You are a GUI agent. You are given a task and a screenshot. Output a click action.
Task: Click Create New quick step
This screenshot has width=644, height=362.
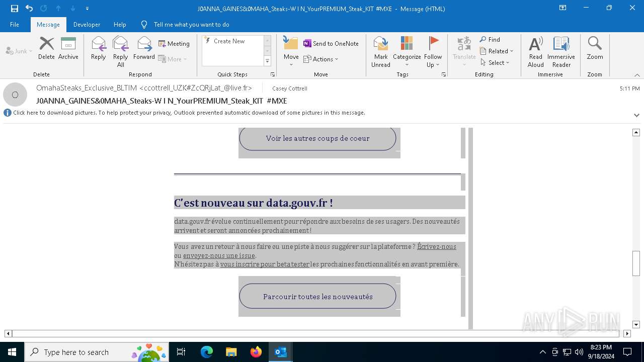pos(229,41)
